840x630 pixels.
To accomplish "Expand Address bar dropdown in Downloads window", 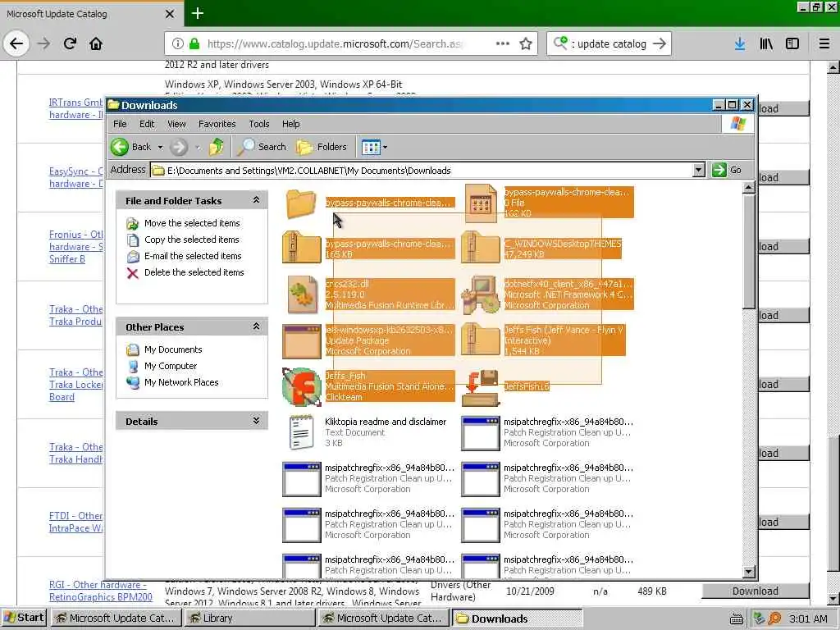I will pyautogui.click(x=698, y=171).
